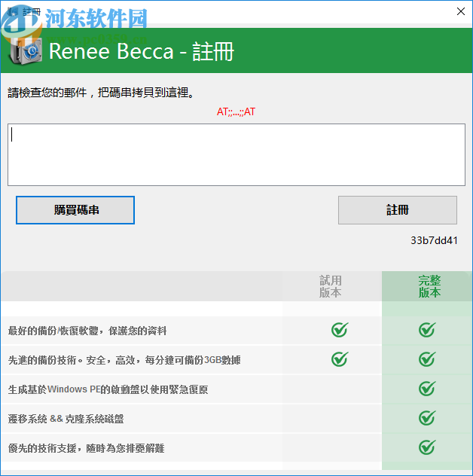The width and height of the screenshot is (473, 476).
Task: Click the red AT;;...;;AT format hint
Action: click(236, 111)
